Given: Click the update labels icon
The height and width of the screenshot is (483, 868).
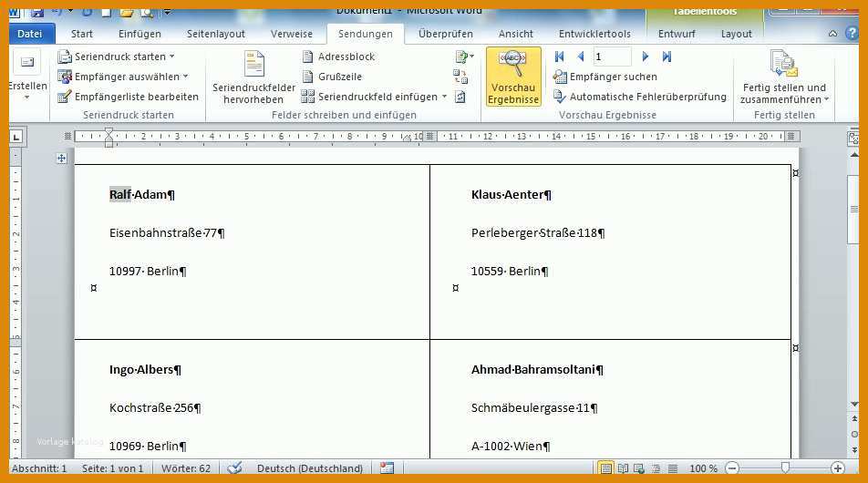Looking at the screenshot, I should coord(460,97).
